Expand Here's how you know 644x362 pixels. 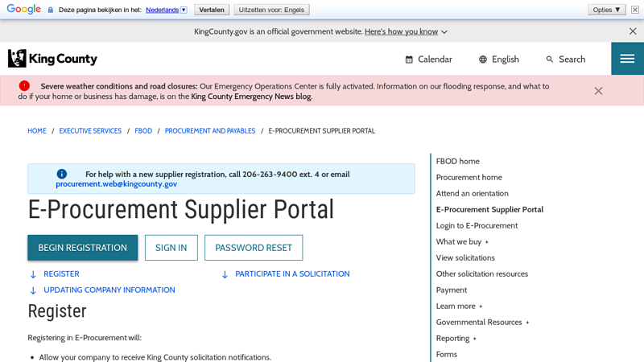pos(406,31)
